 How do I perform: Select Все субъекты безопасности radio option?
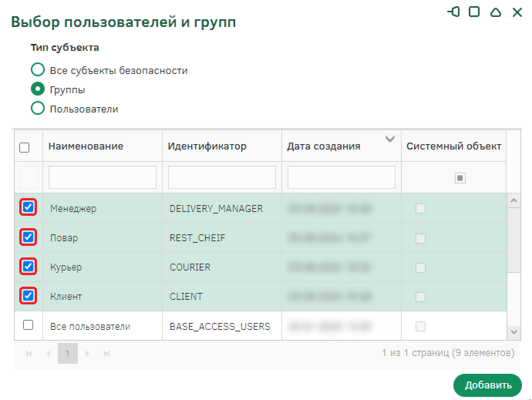click(x=38, y=70)
